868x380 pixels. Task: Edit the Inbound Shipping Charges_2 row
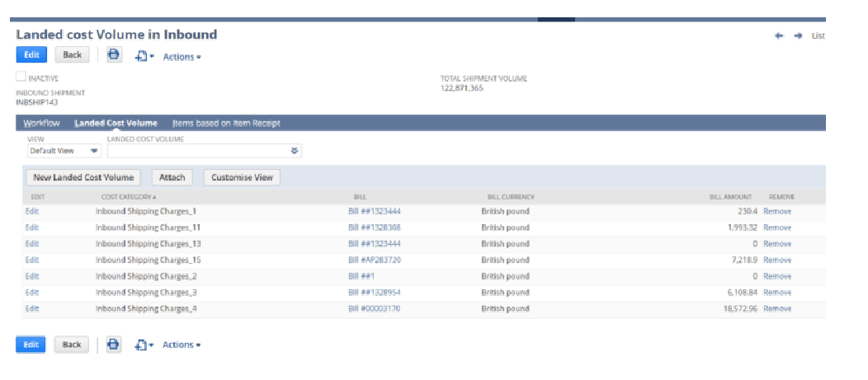32,276
